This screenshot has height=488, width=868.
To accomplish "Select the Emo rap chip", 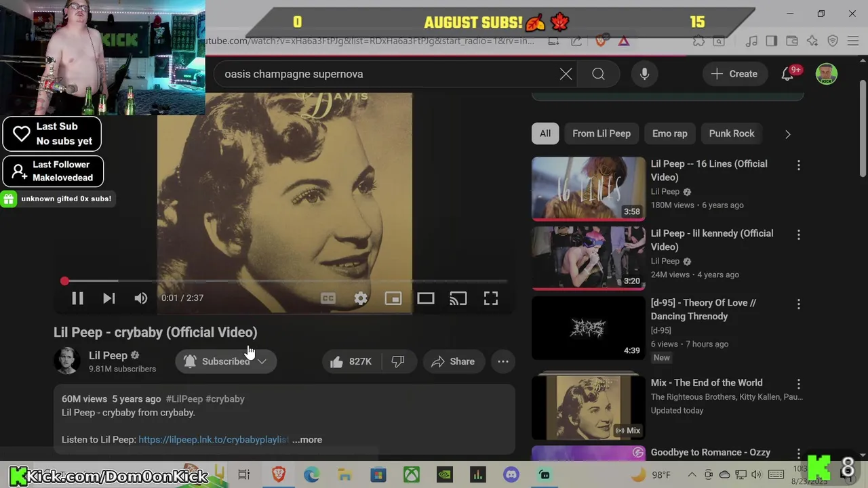I will click(670, 134).
